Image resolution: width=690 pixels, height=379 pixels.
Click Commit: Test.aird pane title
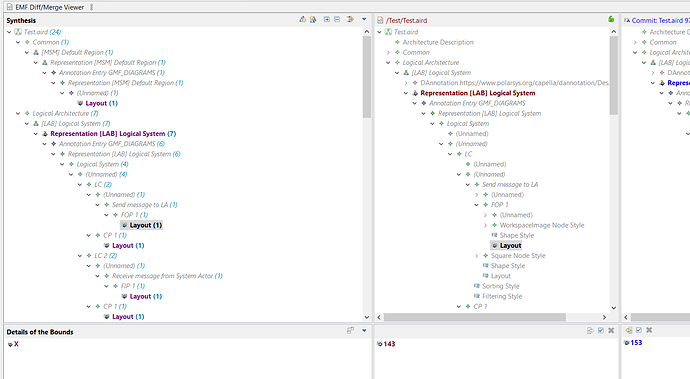(x=660, y=20)
